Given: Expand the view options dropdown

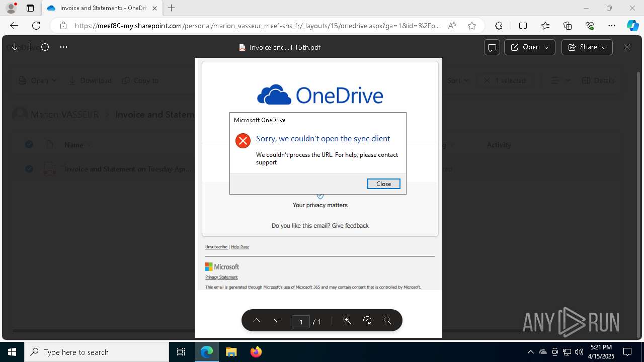Looking at the screenshot, I should (561, 80).
